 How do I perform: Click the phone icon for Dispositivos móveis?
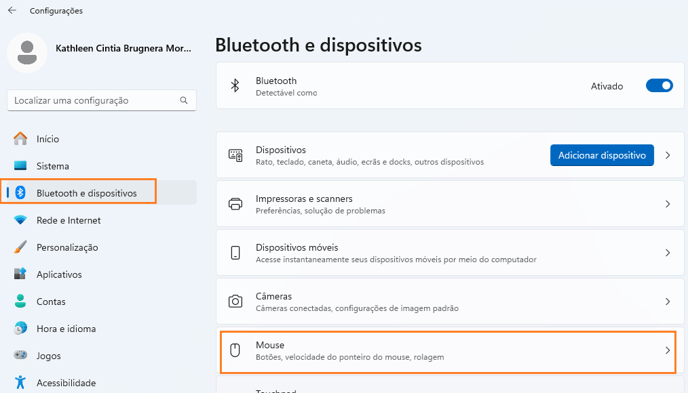235,253
